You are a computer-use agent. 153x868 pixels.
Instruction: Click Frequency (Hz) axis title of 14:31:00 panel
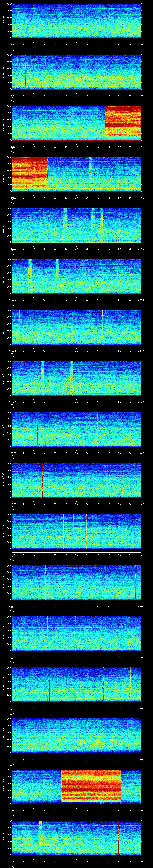(x=3, y=21)
